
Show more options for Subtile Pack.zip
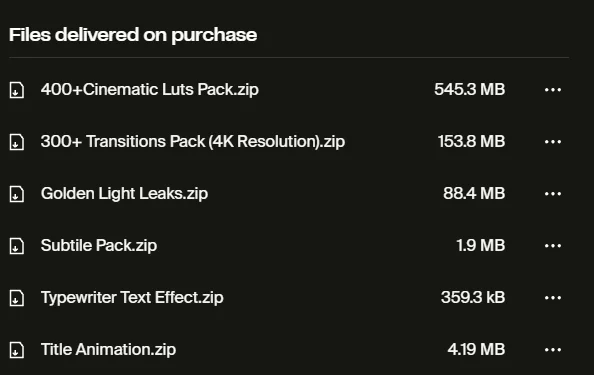point(553,245)
